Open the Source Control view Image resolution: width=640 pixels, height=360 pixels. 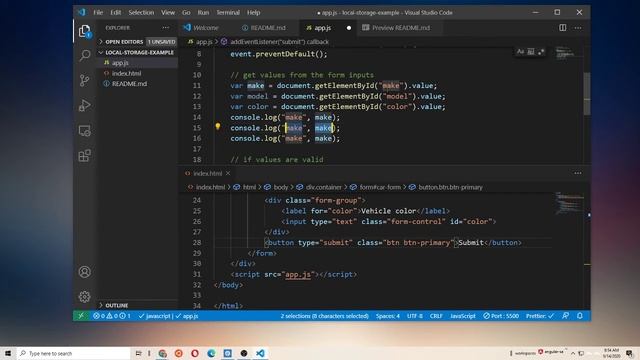click(x=84, y=80)
